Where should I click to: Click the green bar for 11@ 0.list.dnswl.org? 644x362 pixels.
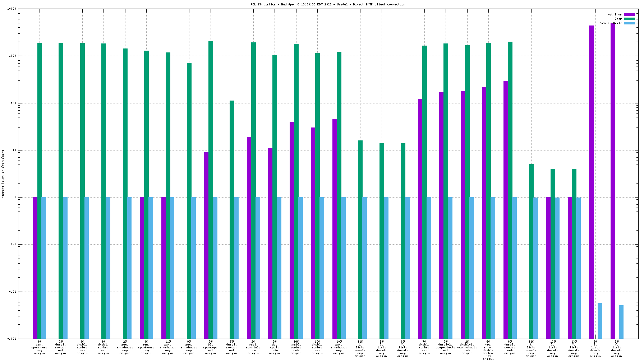pos(531,251)
